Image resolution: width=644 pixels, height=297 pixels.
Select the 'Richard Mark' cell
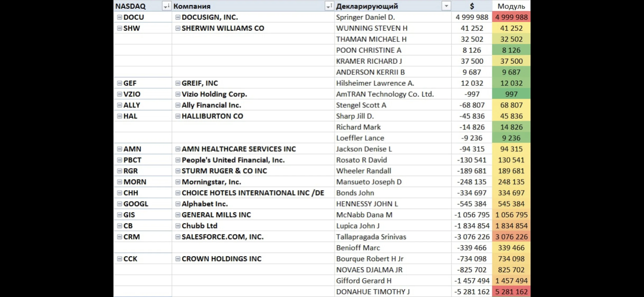pos(393,127)
